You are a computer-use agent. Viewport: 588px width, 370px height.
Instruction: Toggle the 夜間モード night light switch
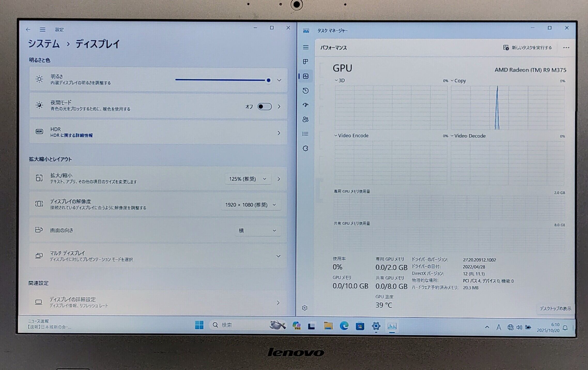point(264,107)
